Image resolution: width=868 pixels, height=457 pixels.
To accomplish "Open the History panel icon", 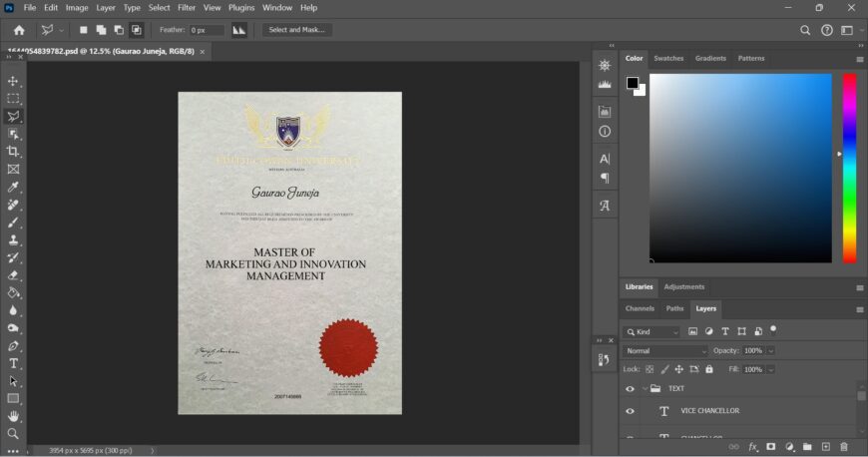I will coord(604,359).
